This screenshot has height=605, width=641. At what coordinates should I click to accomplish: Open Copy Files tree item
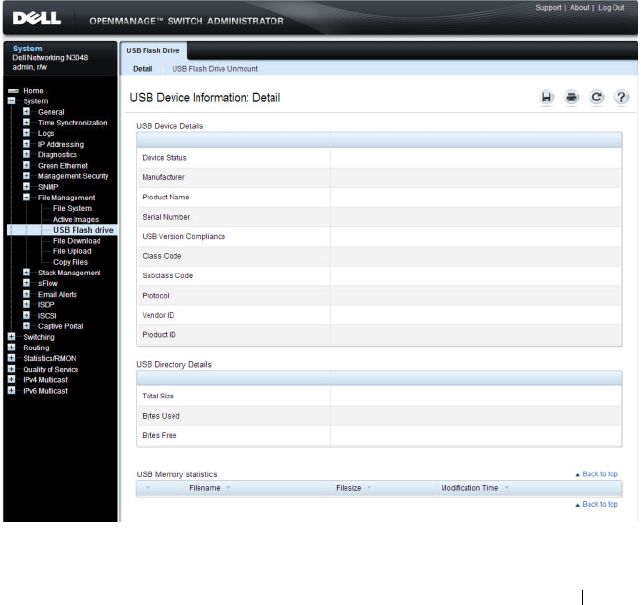[70, 262]
